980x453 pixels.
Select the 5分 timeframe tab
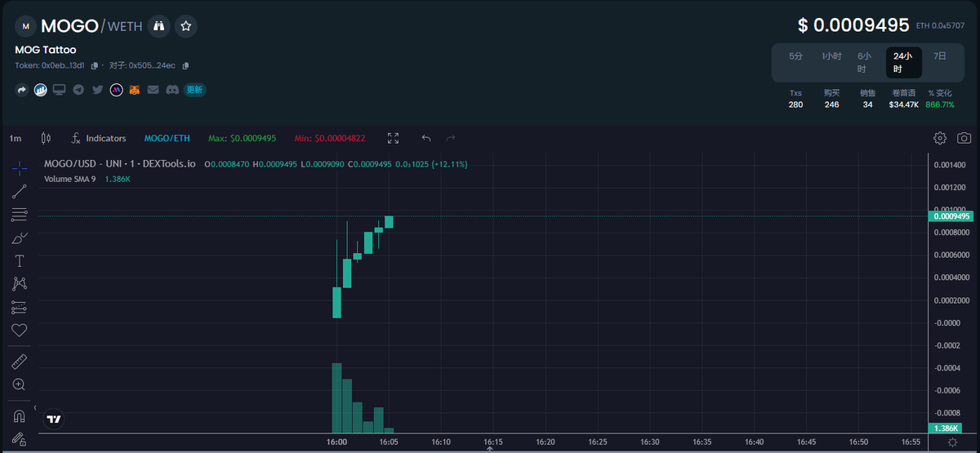(x=795, y=56)
